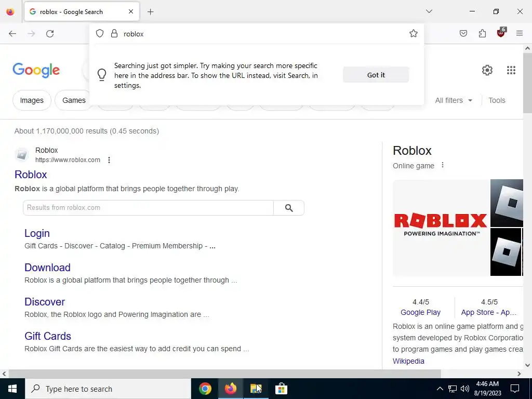Expand the All filters dropdown
The height and width of the screenshot is (399, 532).
(454, 100)
